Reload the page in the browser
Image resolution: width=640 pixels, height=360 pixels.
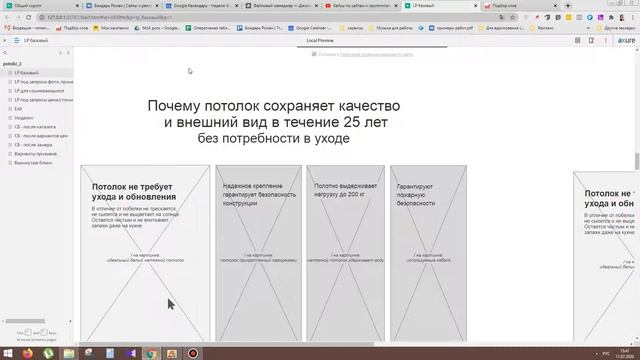click(x=29, y=17)
